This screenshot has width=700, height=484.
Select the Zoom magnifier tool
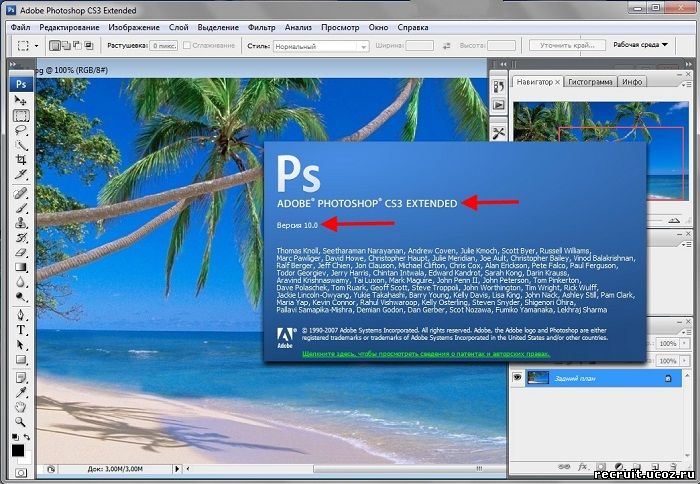click(x=21, y=422)
